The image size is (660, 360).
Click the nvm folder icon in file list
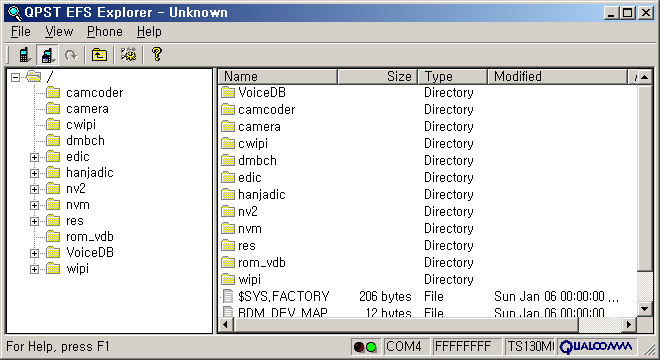click(x=228, y=228)
